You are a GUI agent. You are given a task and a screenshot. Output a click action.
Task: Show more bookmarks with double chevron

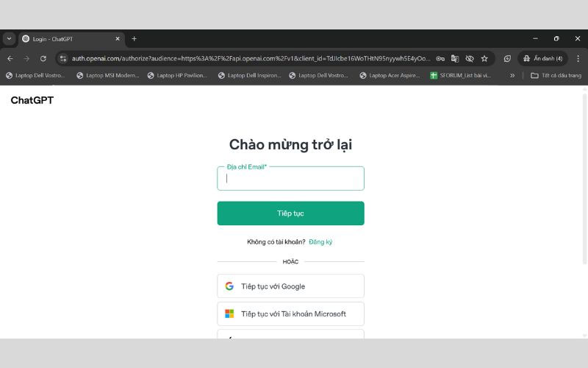(512, 76)
